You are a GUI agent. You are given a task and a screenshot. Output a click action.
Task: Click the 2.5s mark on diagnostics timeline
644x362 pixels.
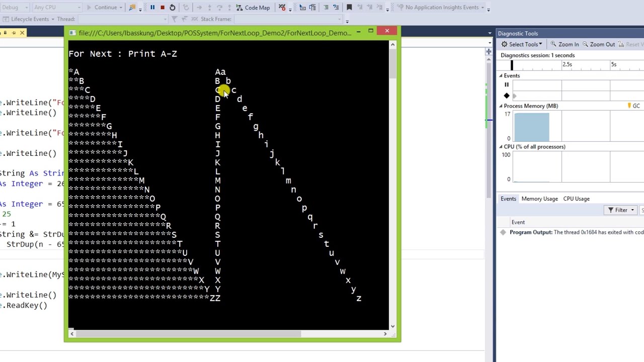[x=567, y=64]
